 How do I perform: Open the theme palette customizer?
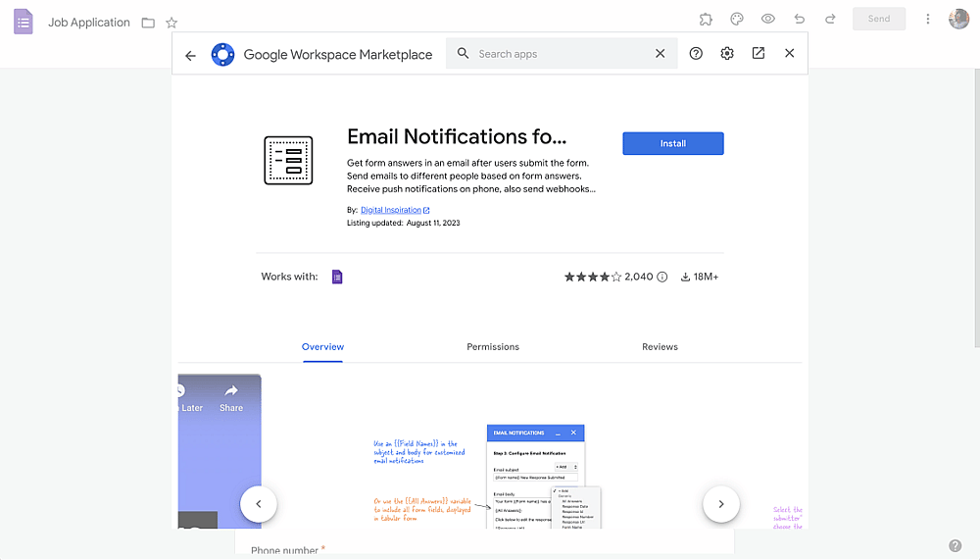[737, 19]
